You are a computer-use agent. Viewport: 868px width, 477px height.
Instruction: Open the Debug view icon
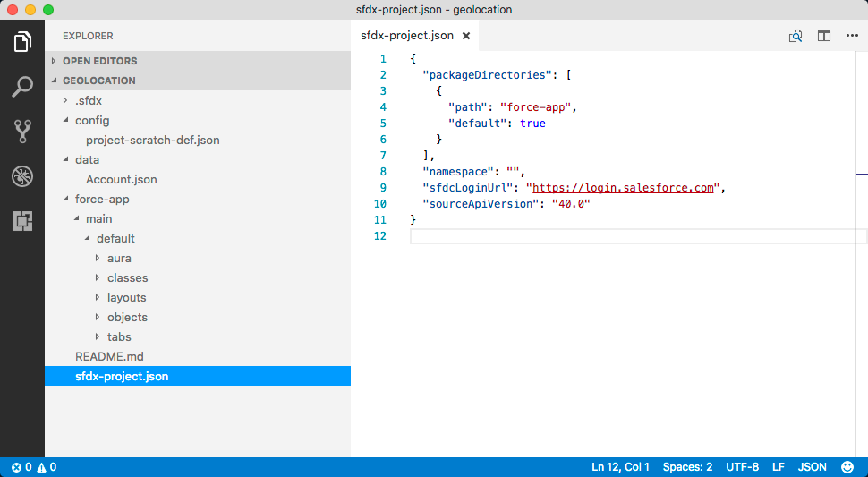pos(22,176)
